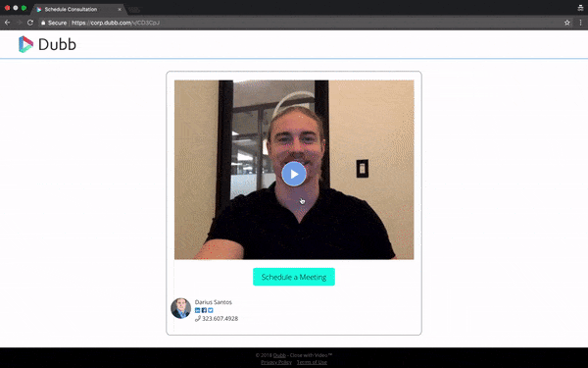Click the phone number 323.607.4928
The width and height of the screenshot is (588, 368).
(220, 318)
